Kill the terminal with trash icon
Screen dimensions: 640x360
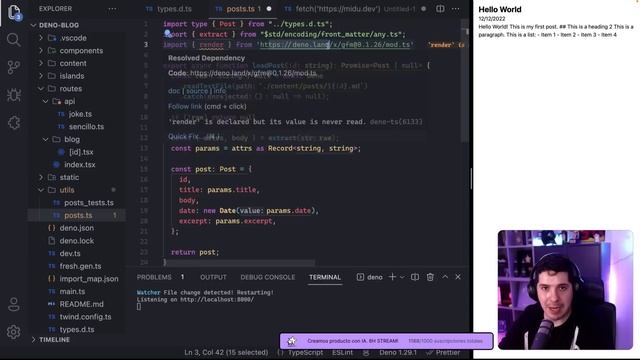coord(430,277)
